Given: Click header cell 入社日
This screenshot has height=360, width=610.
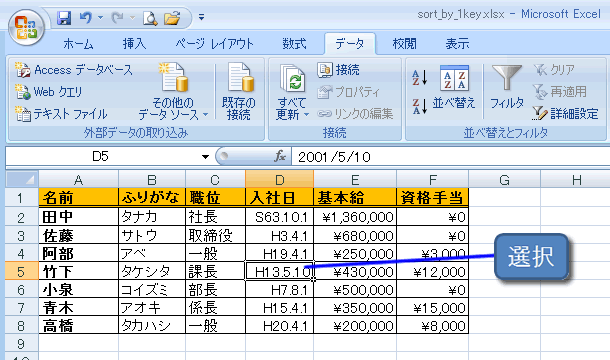Looking at the screenshot, I should [279, 198].
